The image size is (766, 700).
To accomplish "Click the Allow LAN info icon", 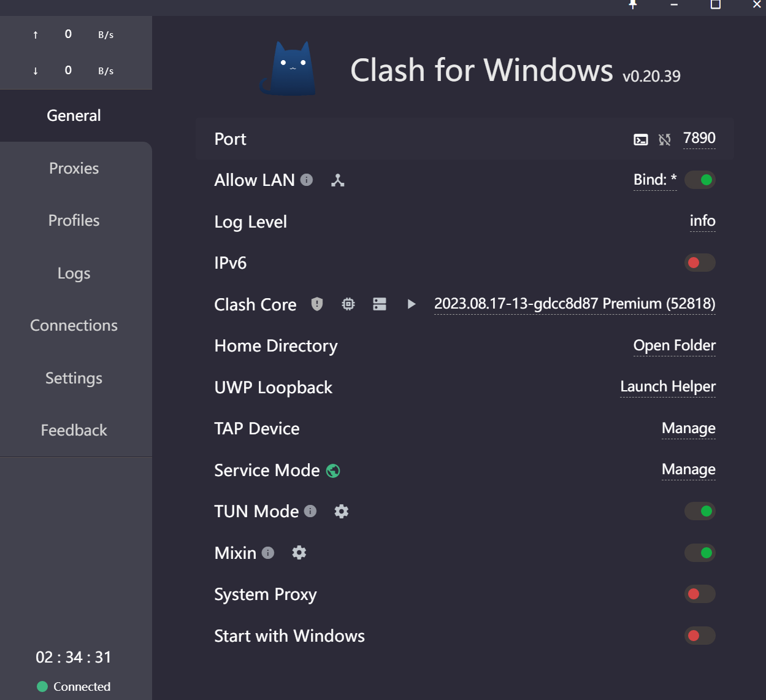I will 307,180.
